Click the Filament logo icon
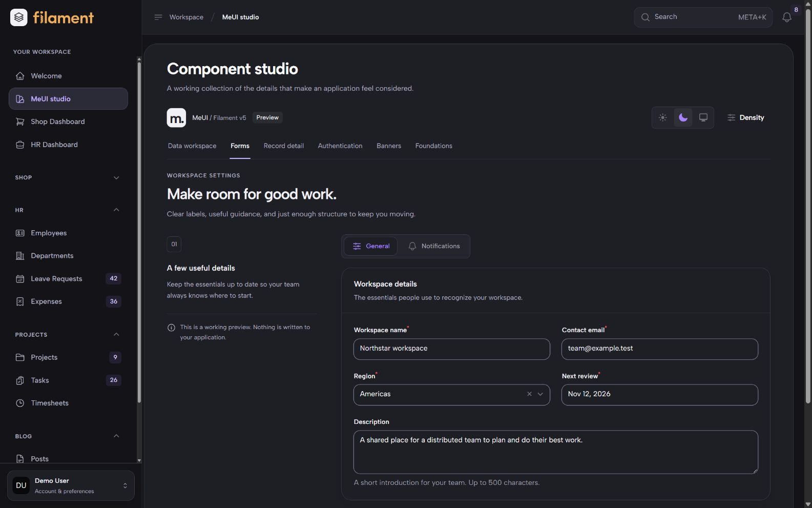Viewport: 812px width, 508px height. [x=19, y=17]
